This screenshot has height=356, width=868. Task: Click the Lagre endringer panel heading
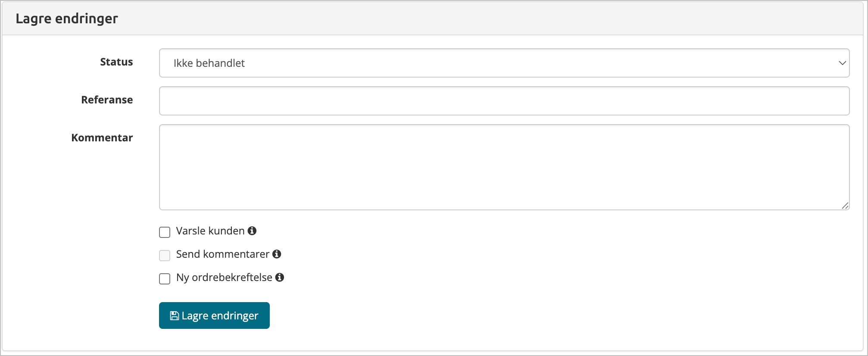tap(67, 19)
